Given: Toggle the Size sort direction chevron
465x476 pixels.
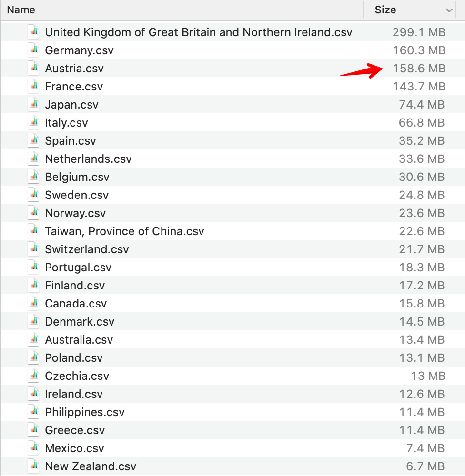Looking at the screenshot, I should 449,10.
